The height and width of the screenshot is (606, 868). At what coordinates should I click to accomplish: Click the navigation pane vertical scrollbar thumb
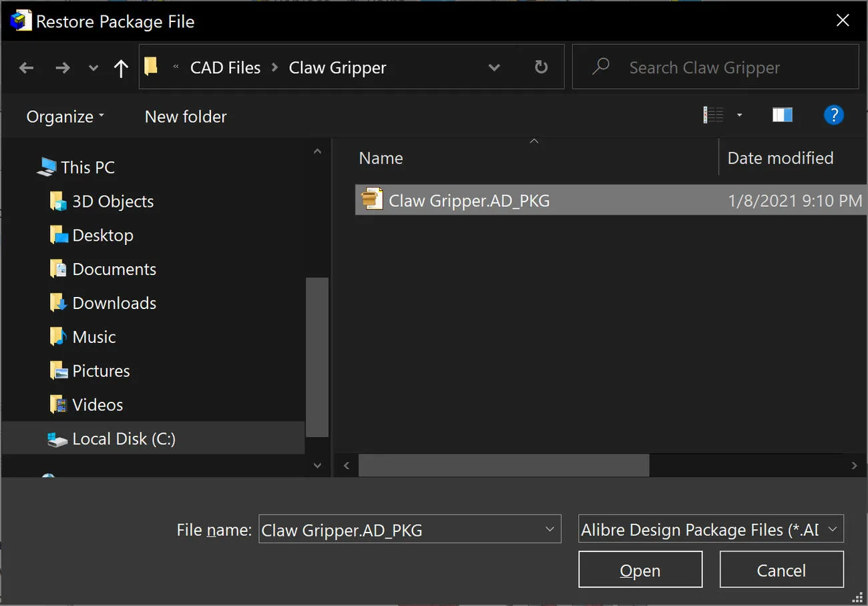317,357
